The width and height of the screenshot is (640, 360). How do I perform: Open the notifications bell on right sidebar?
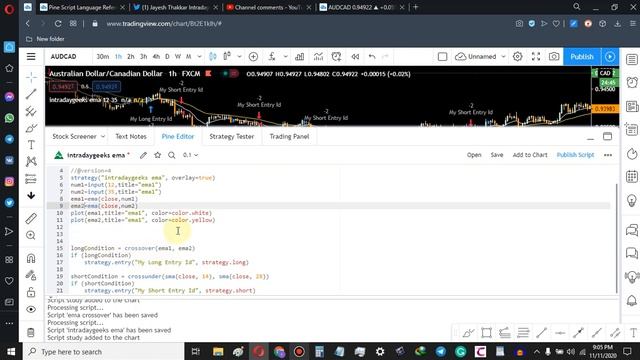click(x=632, y=301)
